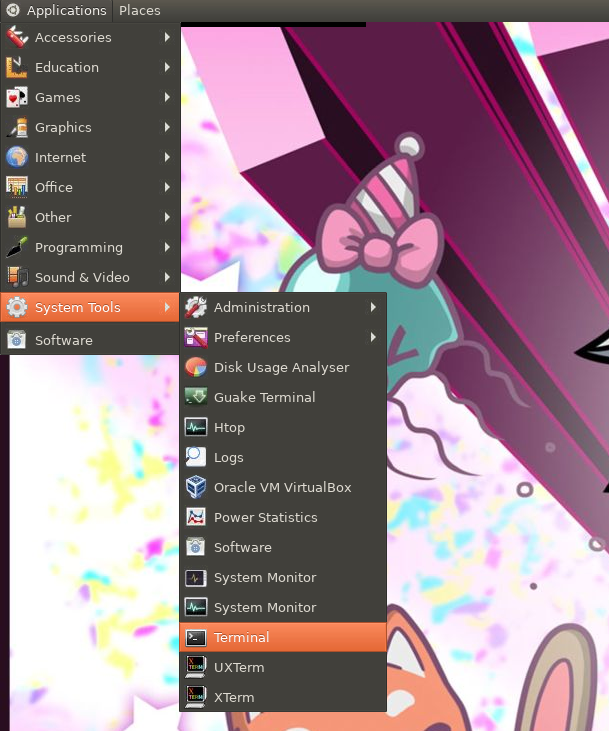609x731 pixels.
Task: Open the Applications menu label
Action: click(66, 10)
